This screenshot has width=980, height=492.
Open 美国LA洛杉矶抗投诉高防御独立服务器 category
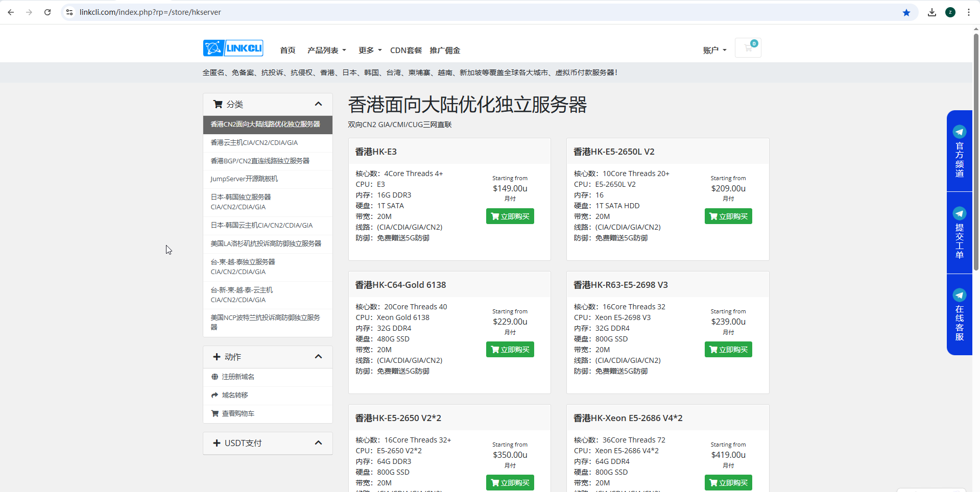click(x=268, y=243)
